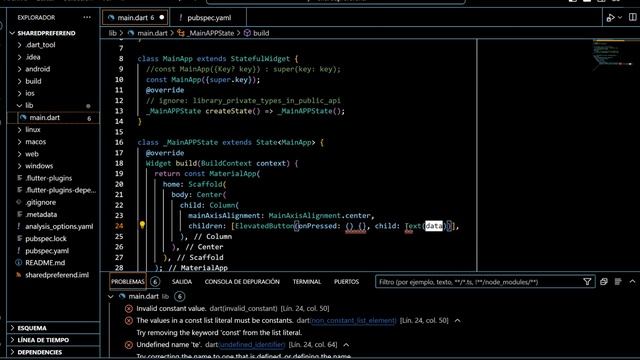Click line number 18 in the gutter
This screenshot has height=360, width=640.
point(119,163)
